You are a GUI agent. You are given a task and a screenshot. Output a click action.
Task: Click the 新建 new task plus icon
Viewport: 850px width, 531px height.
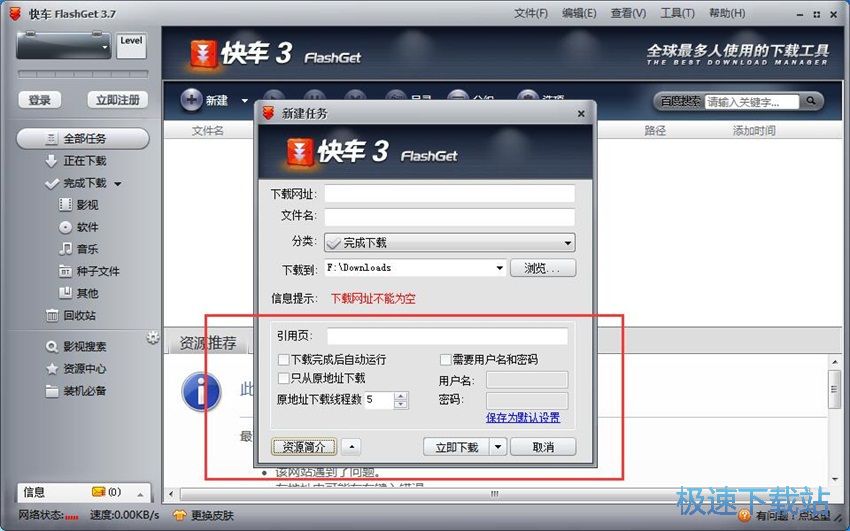click(191, 100)
